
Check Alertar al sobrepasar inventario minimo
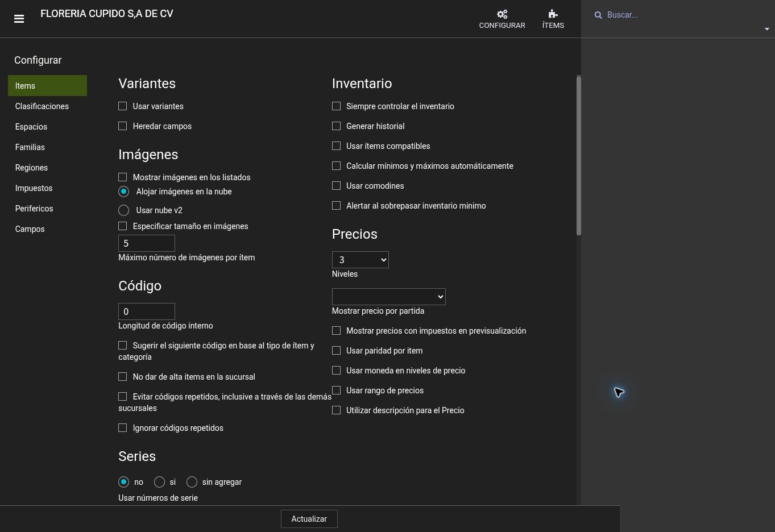coord(337,206)
